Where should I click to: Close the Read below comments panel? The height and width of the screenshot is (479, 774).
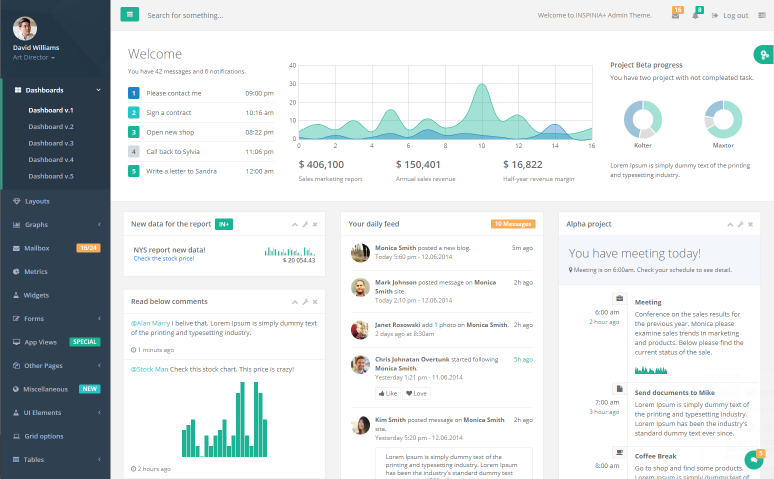point(315,302)
